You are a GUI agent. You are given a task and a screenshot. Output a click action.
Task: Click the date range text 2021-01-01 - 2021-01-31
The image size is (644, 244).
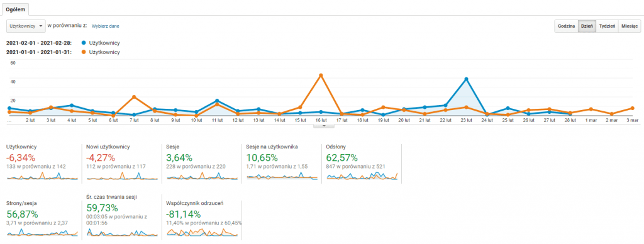pos(38,52)
